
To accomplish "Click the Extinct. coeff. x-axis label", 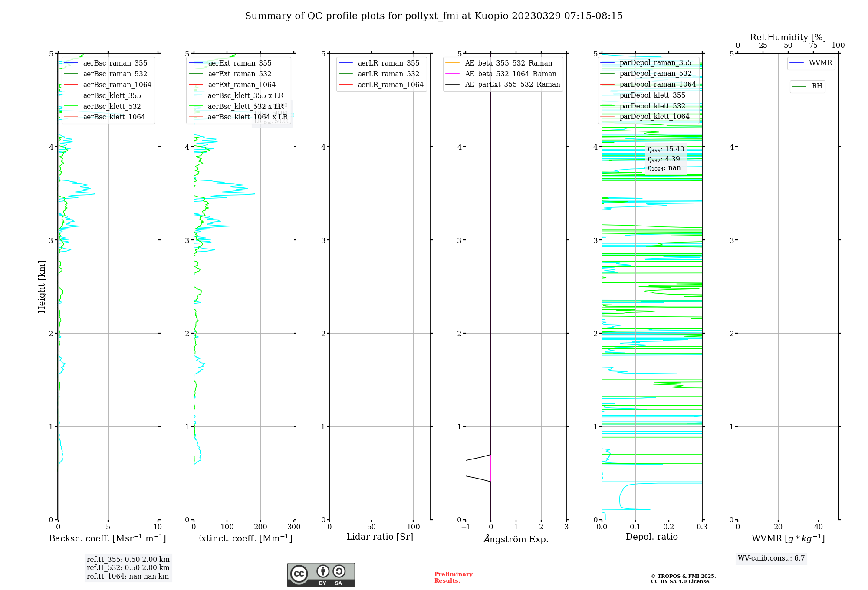I will point(244,538).
